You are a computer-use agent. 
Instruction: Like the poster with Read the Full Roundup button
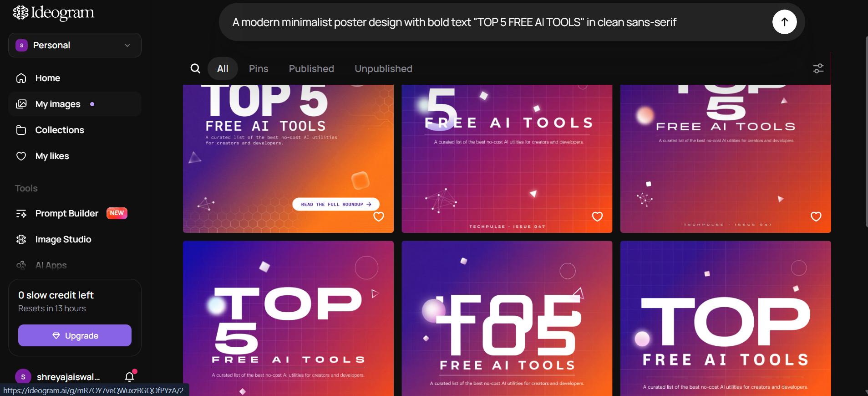379,216
